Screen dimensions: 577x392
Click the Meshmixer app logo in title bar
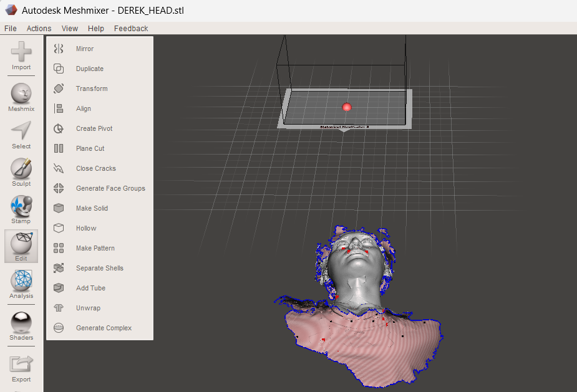point(11,10)
